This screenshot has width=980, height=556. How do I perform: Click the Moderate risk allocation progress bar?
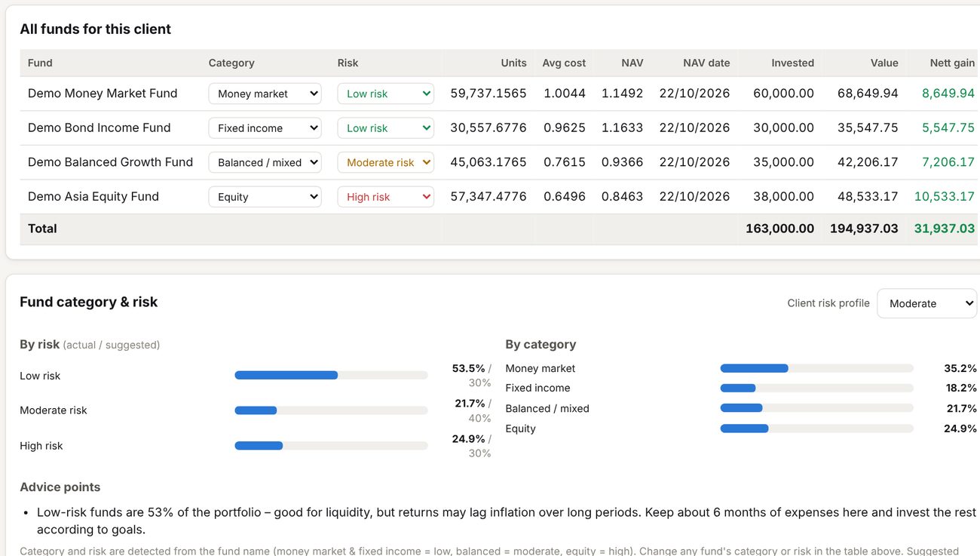(331, 410)
